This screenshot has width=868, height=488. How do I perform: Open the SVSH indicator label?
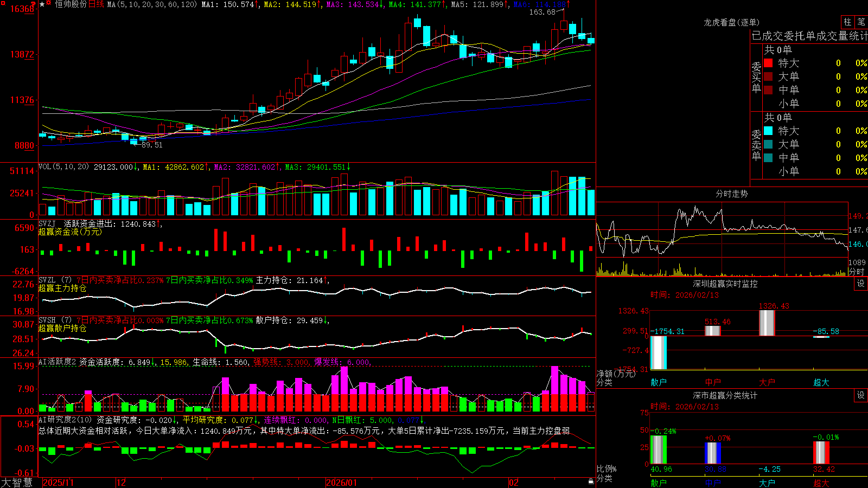(47, 320)
